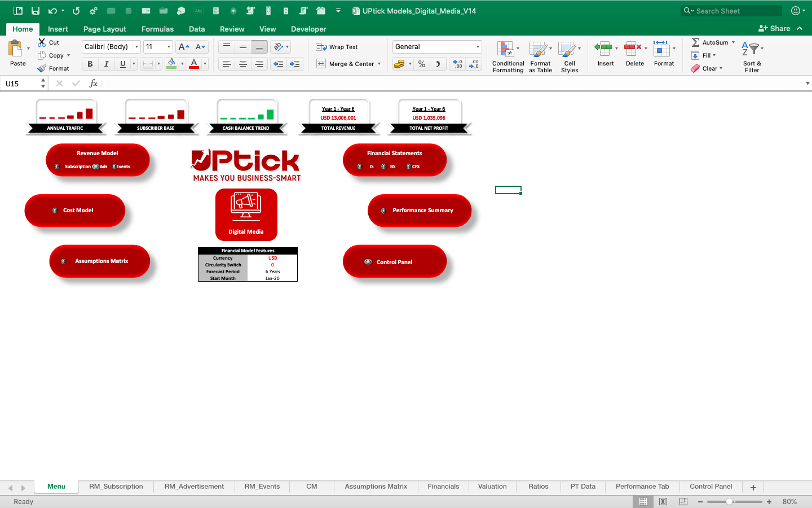Open the Formulas ribbon tab

coord(157,29)
